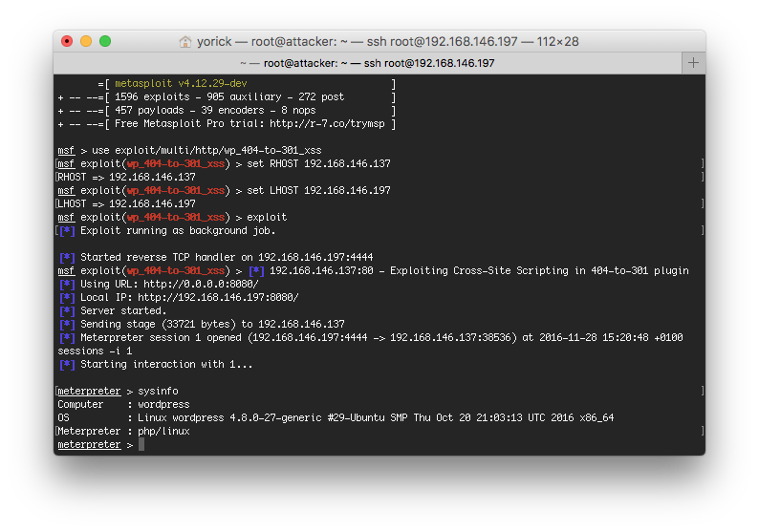Image resolution: width=759 pixels, height=532 pixels.
Task: Click the 'sysinfo' command at meterpreter prompt
Action: coord(158,391)
